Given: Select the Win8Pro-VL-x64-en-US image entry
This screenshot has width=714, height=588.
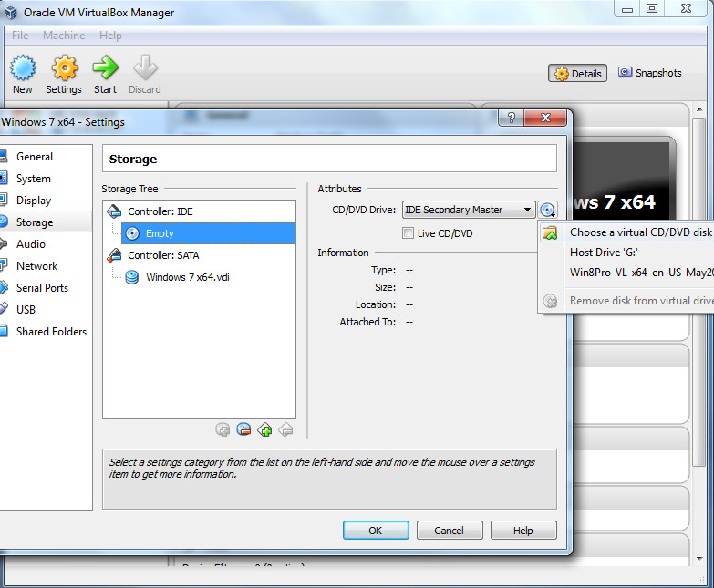Looking at the screenshot, I should pos(626,273).
